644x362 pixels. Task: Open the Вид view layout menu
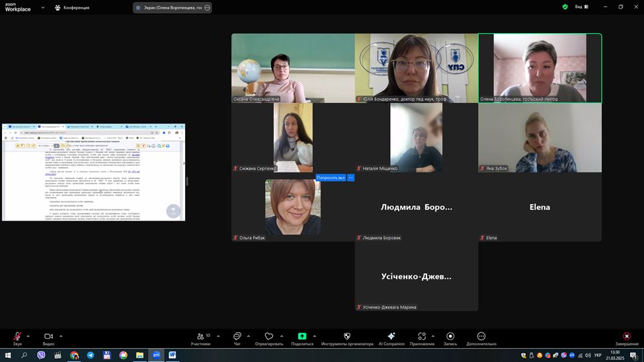pyautogui.click(x=579, y=7)
